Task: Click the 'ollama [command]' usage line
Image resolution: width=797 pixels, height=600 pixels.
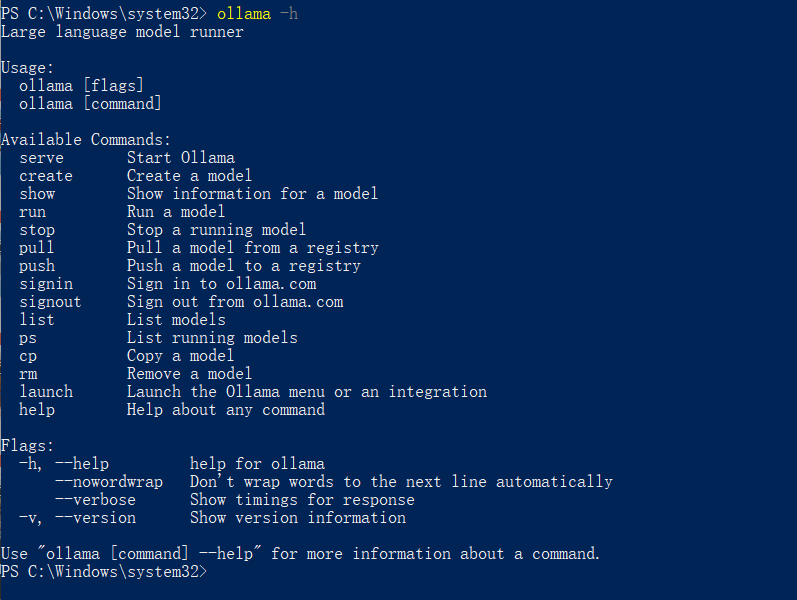Action: (90, 104)
